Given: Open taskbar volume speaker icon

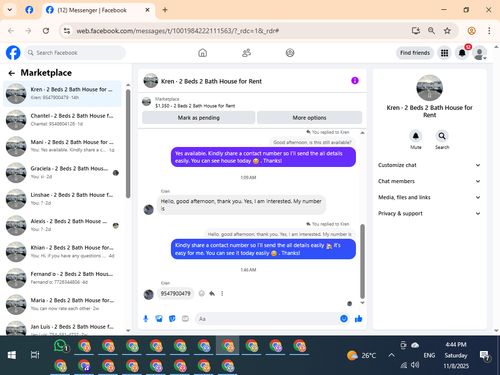Looking at the screenshot, I should [415, 365].
